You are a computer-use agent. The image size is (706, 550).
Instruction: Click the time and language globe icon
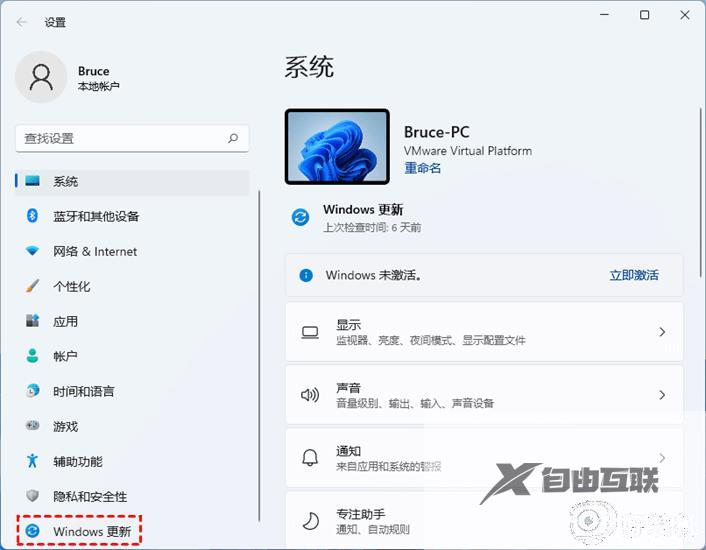(x=32, y=391)
